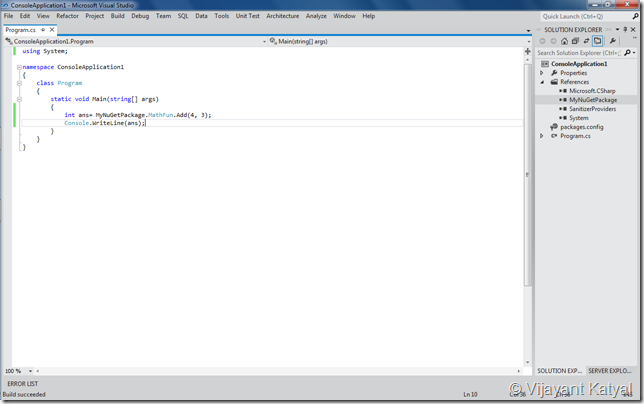Open the Unit Test menu

(247, 16)
